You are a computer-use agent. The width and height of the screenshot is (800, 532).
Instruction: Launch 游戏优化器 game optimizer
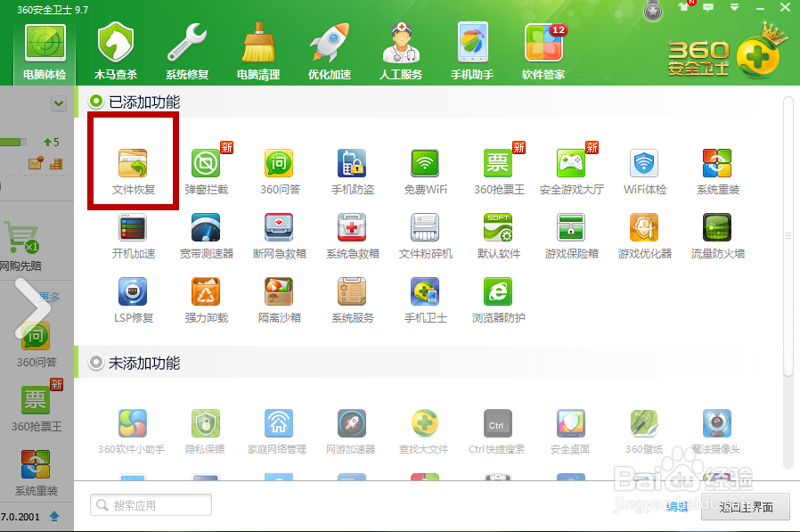(x=644, y=236)
